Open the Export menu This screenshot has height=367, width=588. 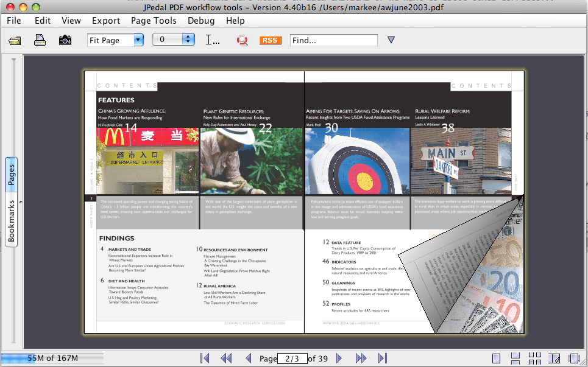(x=106, y=21)
